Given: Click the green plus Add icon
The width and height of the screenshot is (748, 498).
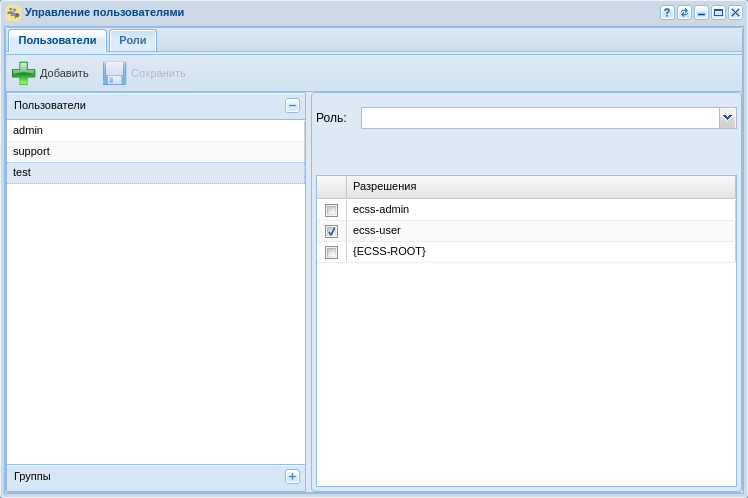Looking at the screenshot, I should [23, 73].
